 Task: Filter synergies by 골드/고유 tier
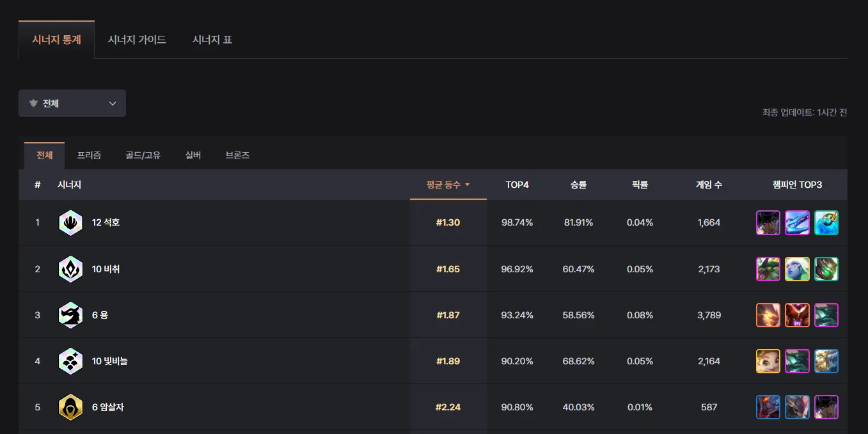click(143, 155)
